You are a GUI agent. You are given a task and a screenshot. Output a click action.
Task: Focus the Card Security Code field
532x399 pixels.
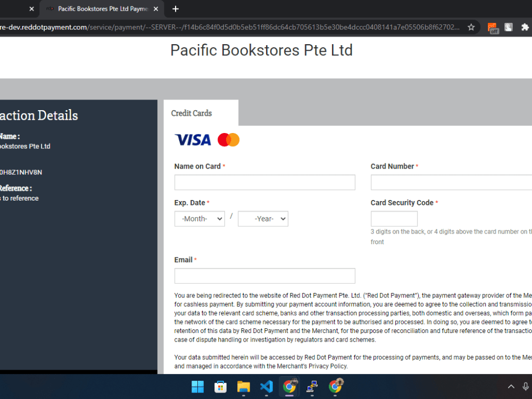coord(394,219)
